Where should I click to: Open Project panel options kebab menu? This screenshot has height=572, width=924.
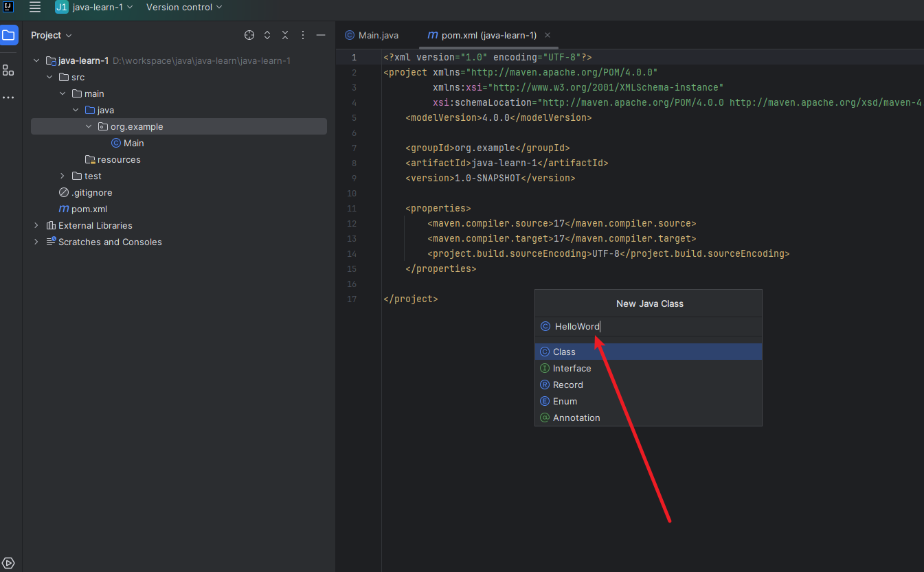coord(303,35)
